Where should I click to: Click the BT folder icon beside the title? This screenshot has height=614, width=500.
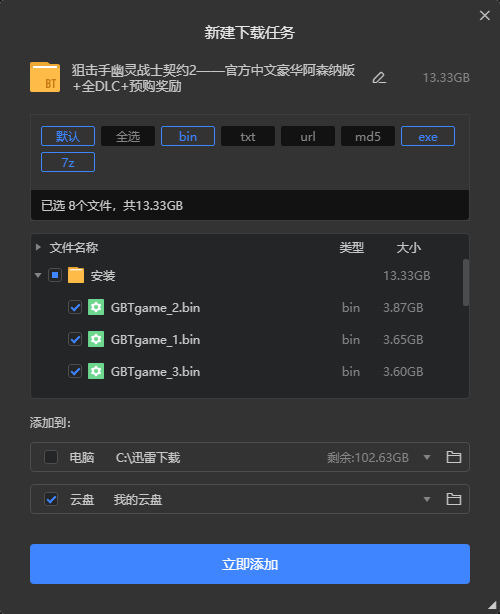(45, 77)
